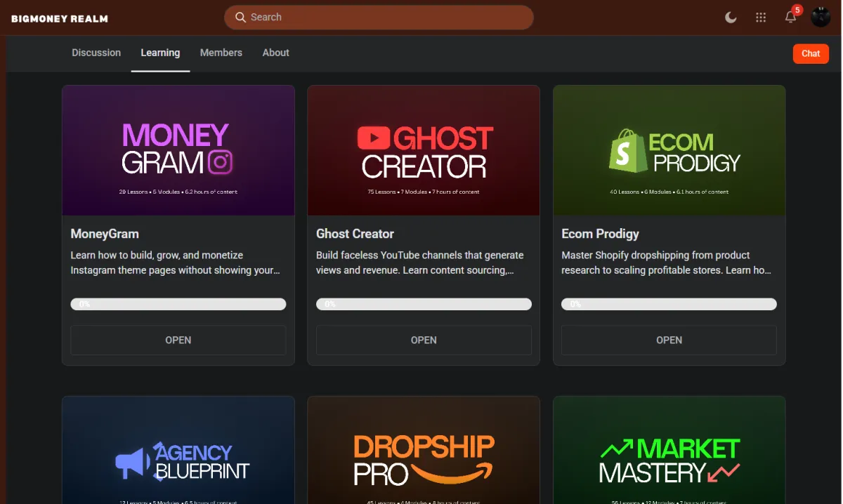Viewport: 843px width, 504px height.
Task: Click the Ghost Creator course thumbnail
Action: (424, 150)
